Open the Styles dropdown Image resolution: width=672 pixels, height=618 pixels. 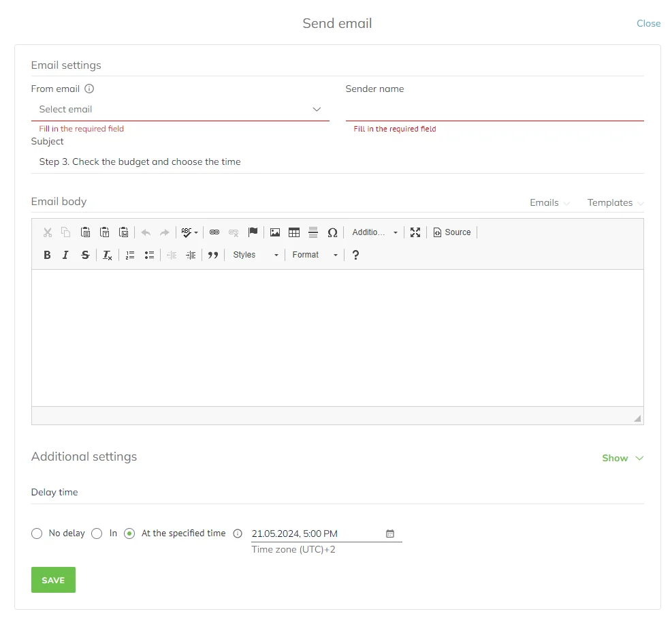[255, 256]
